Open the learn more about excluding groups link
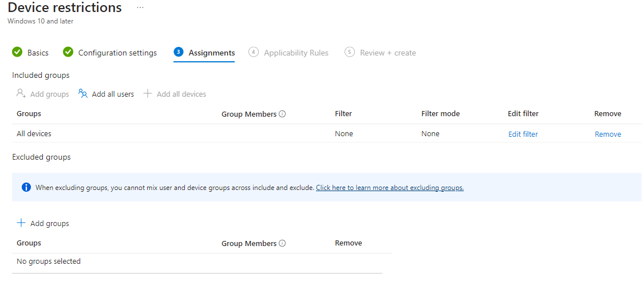644x297 pixels. (390, 188)
